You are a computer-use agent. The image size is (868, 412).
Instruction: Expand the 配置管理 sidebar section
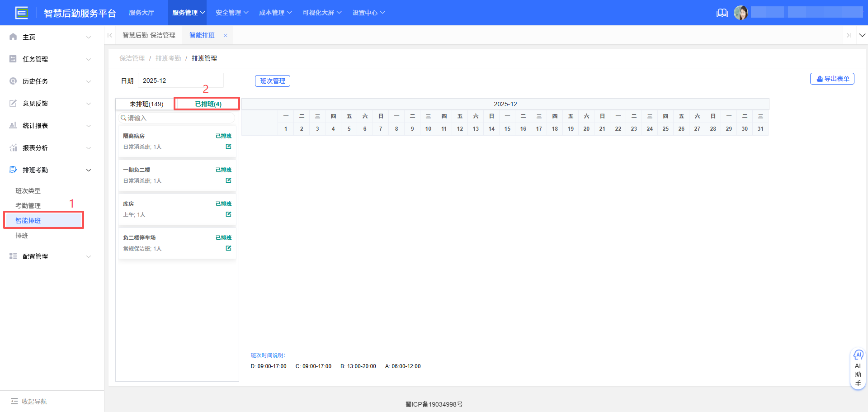tap(36, 256)
